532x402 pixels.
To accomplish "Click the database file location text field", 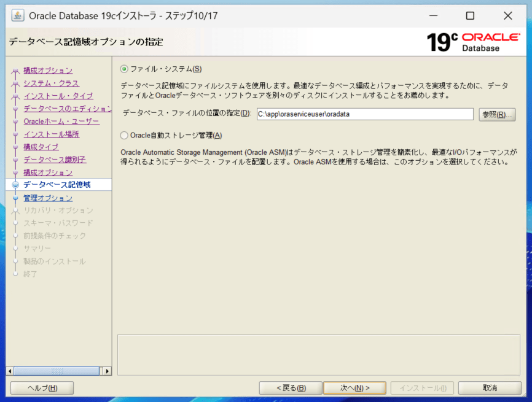I will 364,114.
